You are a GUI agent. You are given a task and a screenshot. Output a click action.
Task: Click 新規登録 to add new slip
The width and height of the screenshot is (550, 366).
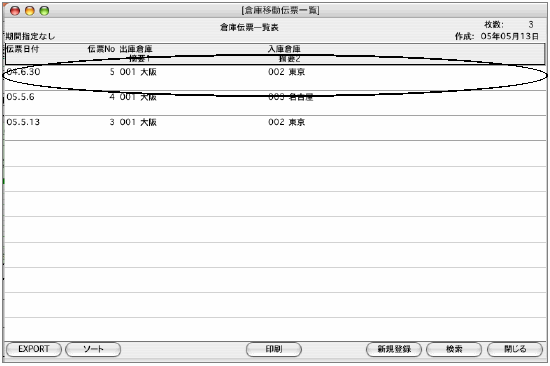click(x=394, y=349)
